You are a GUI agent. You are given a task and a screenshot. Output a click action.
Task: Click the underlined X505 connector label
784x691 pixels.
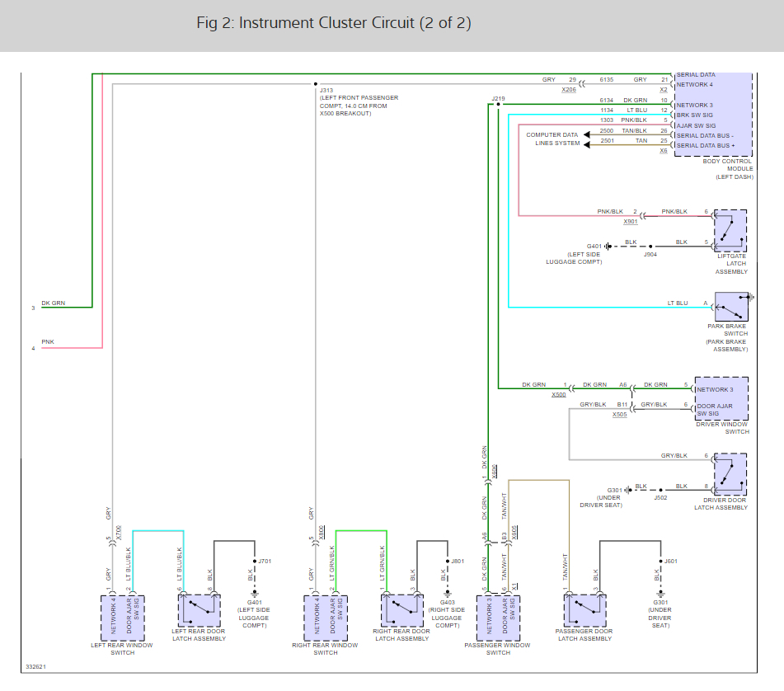619,415
